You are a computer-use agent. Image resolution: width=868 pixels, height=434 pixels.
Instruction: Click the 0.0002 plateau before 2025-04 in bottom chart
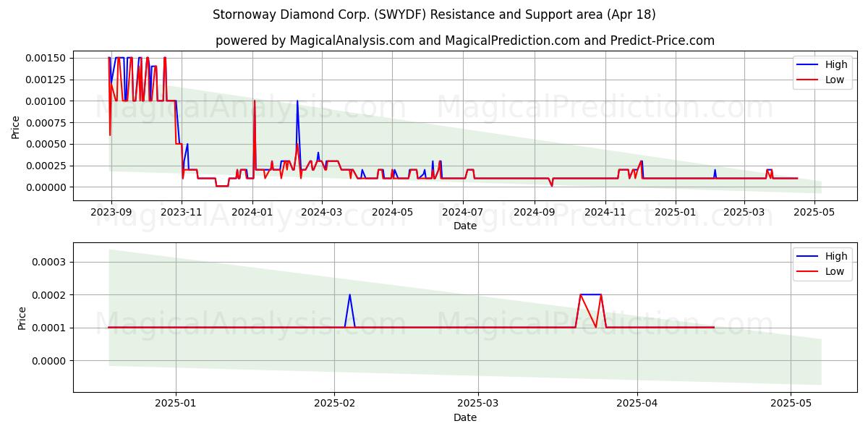tap(590, 294)
